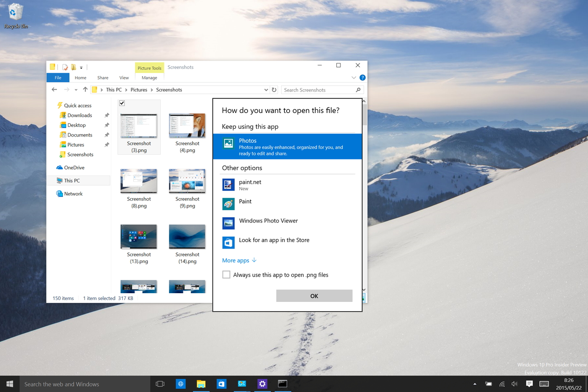Open the recent locations dropdown arrow
The width and height of the screenshot is (588, 392).
click(x=76, y=90)
